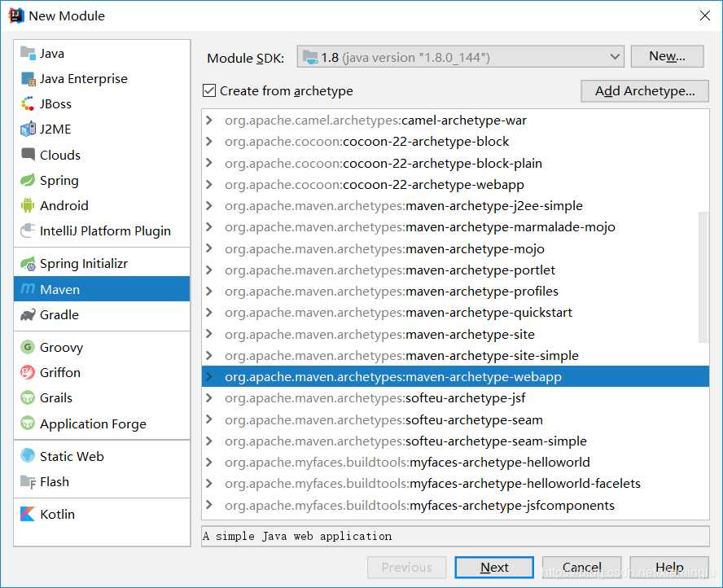
Task: Select Static Web module type label
Action: point(72,456)
